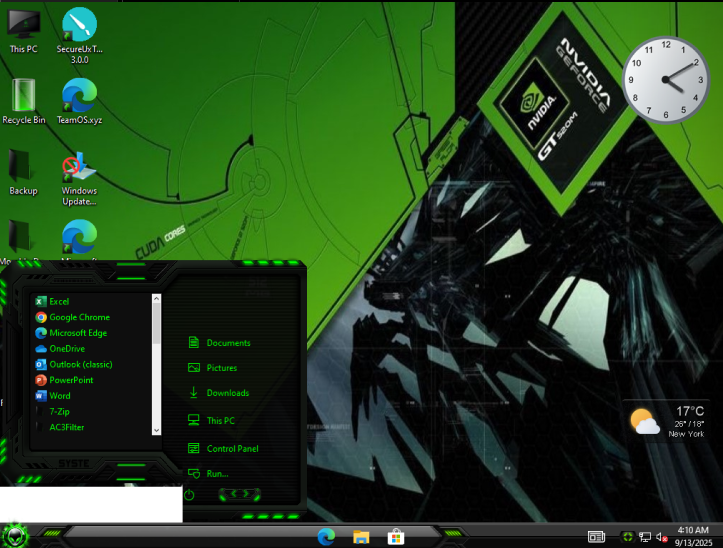Viewport: 723px width, 548px height.
Task: Open the SecureUxTheme 3.0.0 desktop shortcut
Action: click(x=79, y=35)
